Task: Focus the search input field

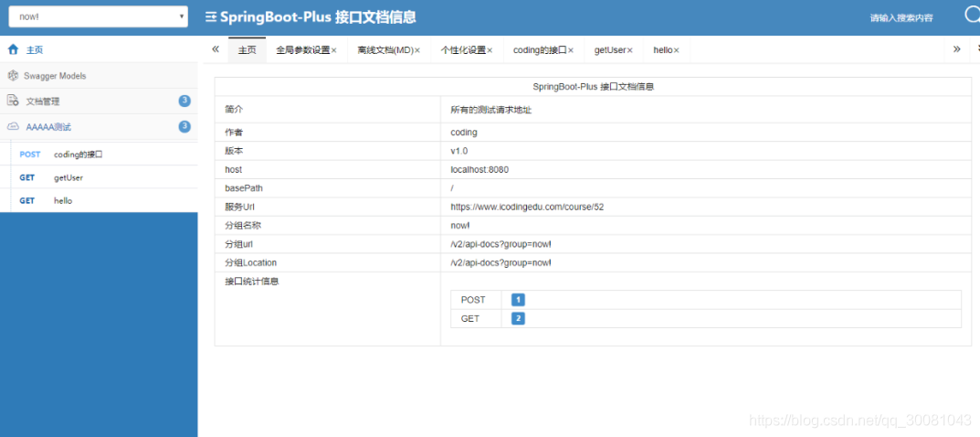Action: point(901,17)
